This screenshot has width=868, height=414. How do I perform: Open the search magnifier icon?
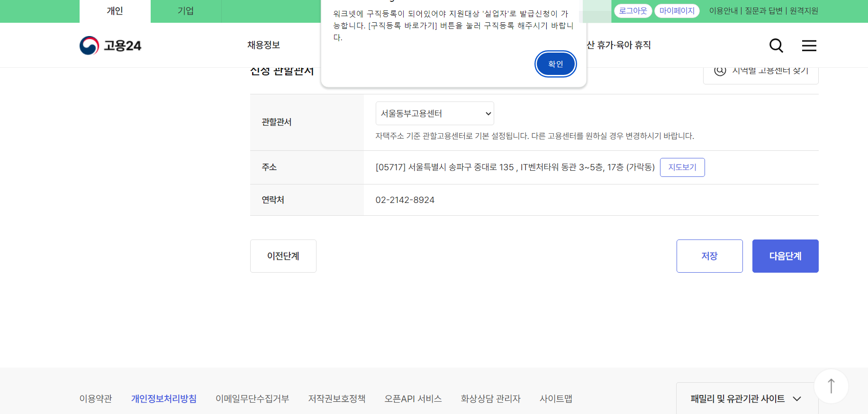point(776,46)
